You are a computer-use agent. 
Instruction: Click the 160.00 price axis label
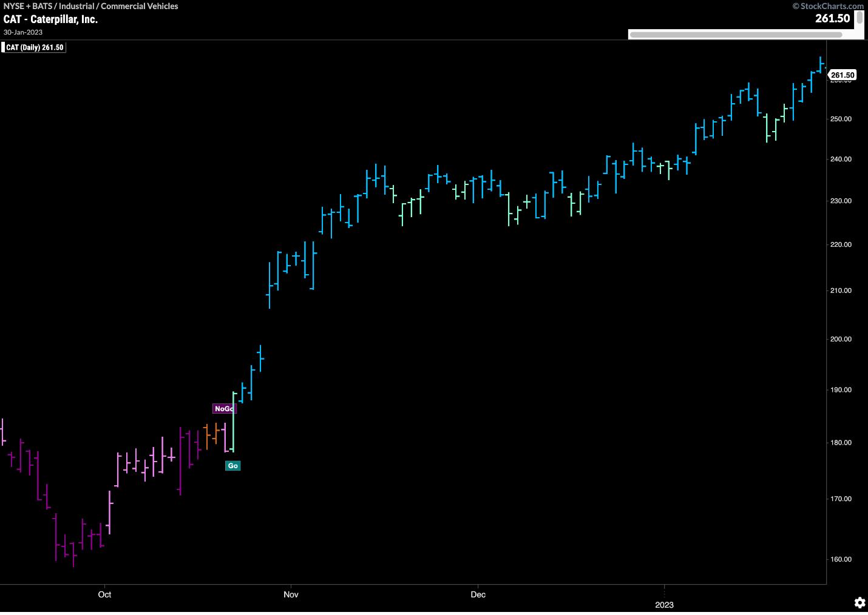tap(841, 559)
